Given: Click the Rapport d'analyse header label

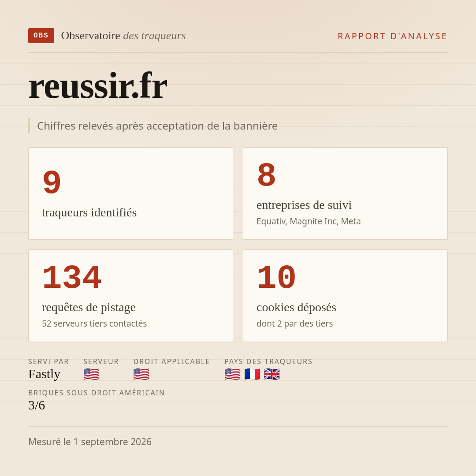Looking at the screenshot, I should 393,36.
